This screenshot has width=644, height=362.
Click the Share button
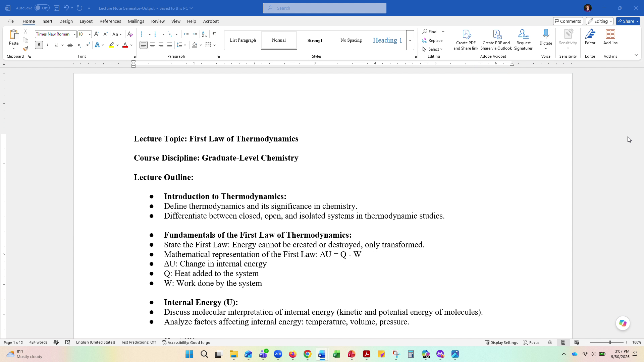[628, 21]
